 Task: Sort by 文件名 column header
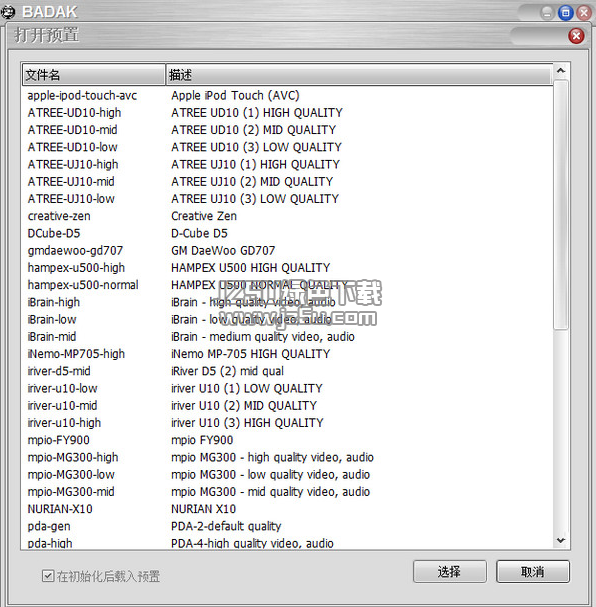coord(94,75)
